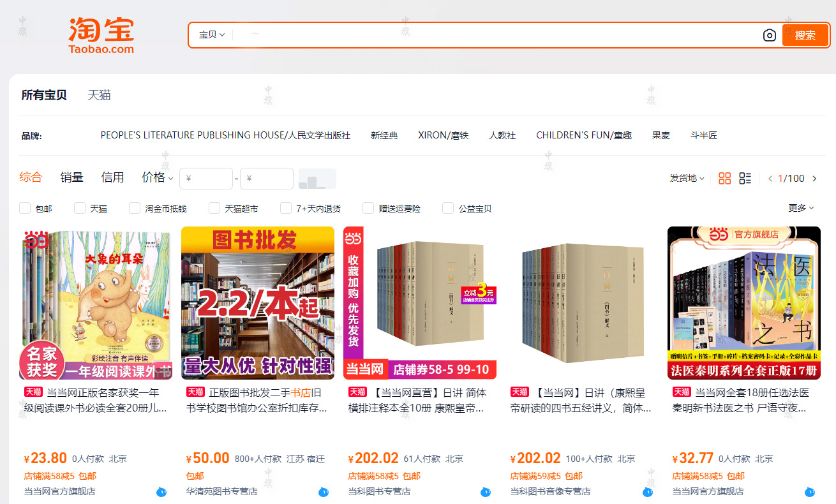Go to previous page of results
Viewport: 836px width, 504px height.
(x=770, y=179)
